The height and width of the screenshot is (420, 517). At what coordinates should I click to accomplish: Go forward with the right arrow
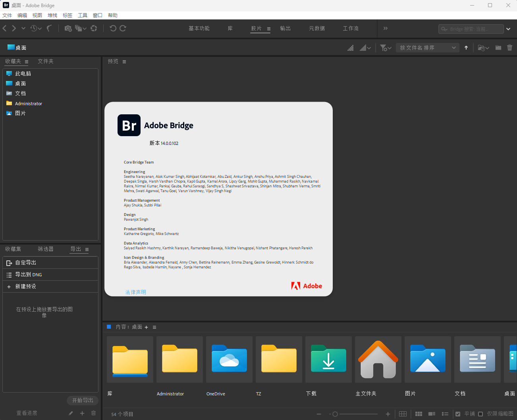[x=14, y=28]
